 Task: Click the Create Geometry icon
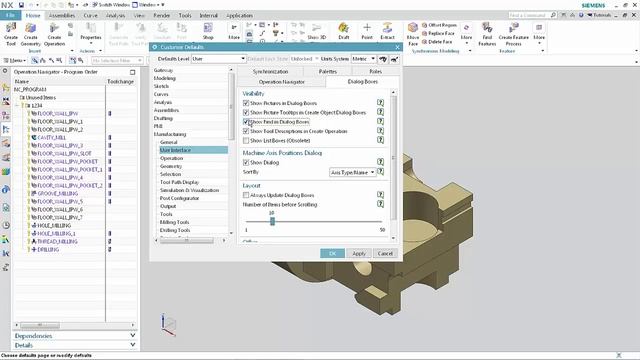(31, 29)
